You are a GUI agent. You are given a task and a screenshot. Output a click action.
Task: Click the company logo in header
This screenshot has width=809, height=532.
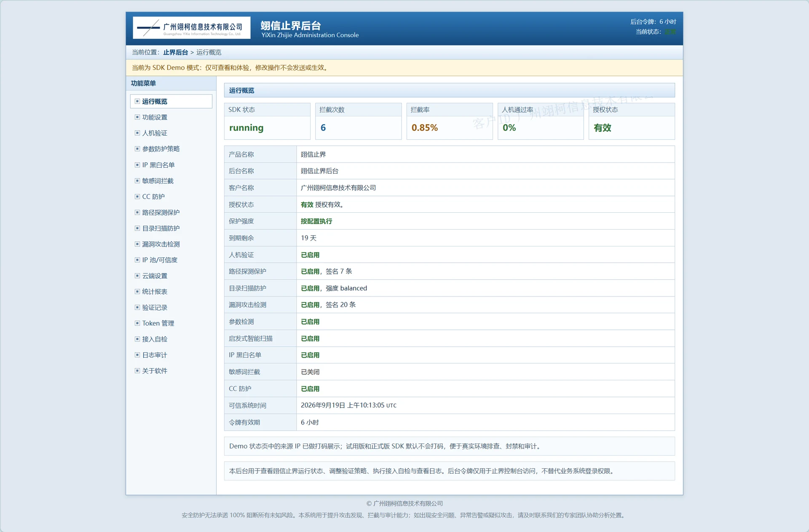click(192, 28)
